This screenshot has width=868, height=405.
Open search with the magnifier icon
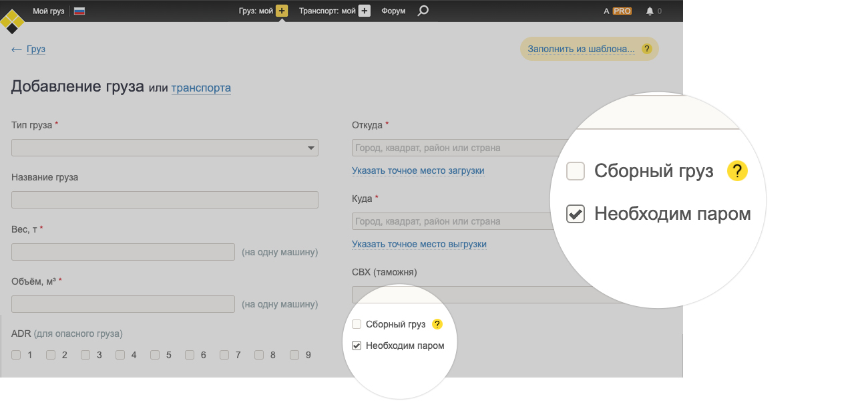(423, 11)
